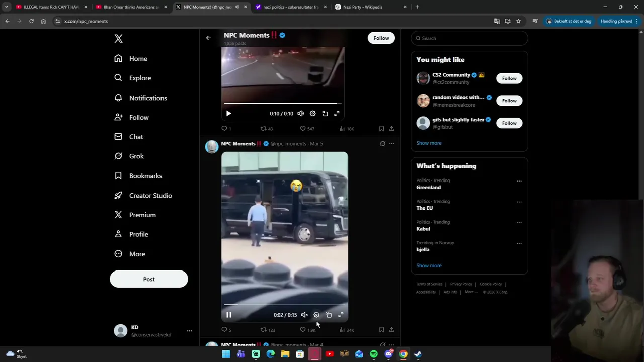Open options for bjella trend
Viewport: 644px width, 362px height.
coord(519,243)
